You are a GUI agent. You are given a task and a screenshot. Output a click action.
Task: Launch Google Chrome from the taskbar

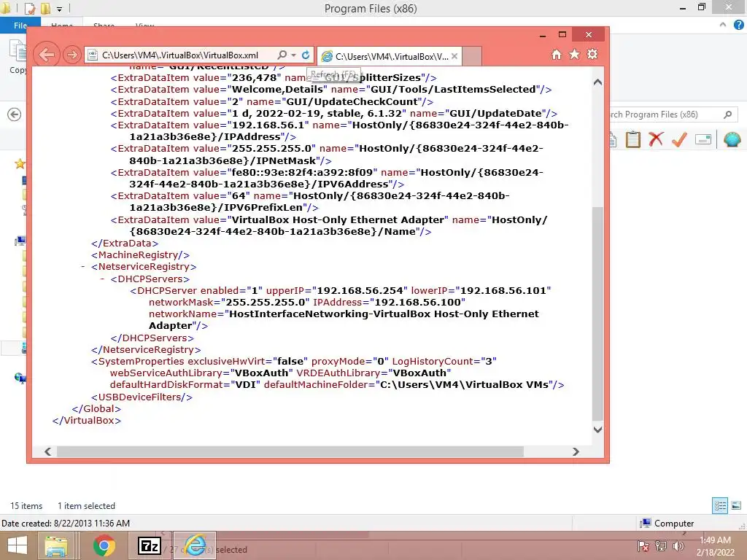(104, 545)
